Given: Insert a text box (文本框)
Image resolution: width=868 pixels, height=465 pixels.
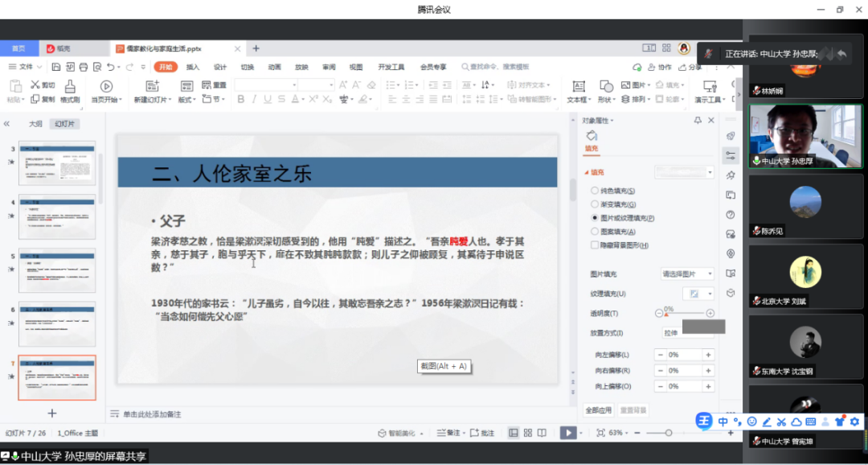Looking at the screenshot, I should (x=579, y=92).
